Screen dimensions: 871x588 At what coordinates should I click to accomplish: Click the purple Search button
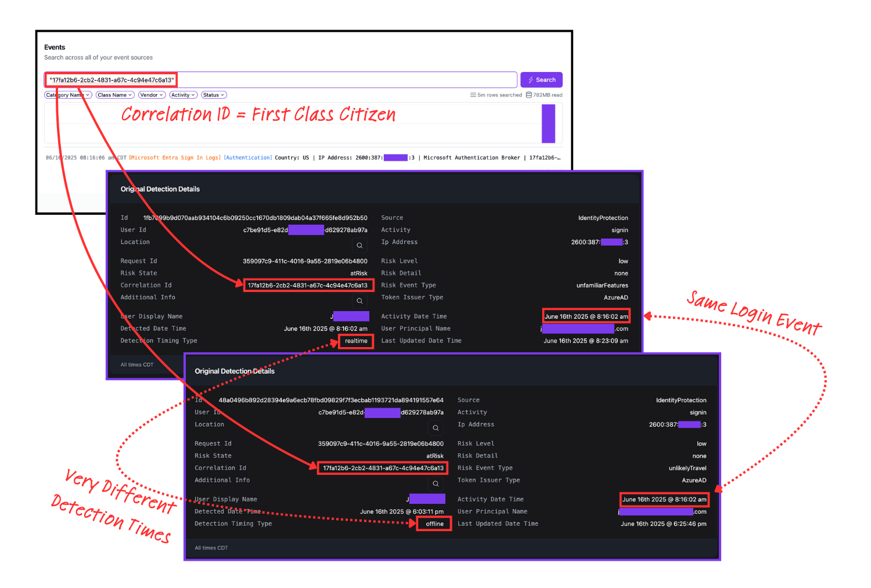coord(541,80)
